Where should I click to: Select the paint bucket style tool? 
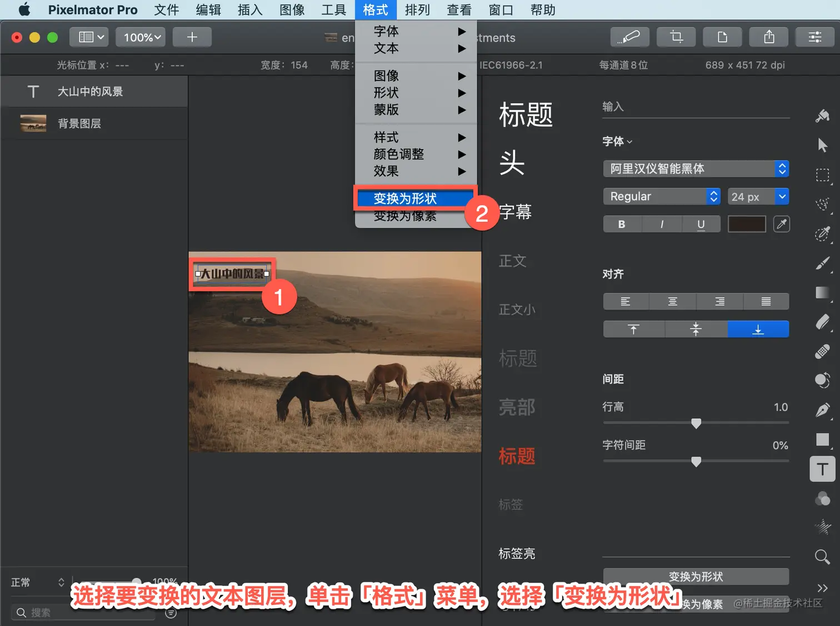pos(823,116)
